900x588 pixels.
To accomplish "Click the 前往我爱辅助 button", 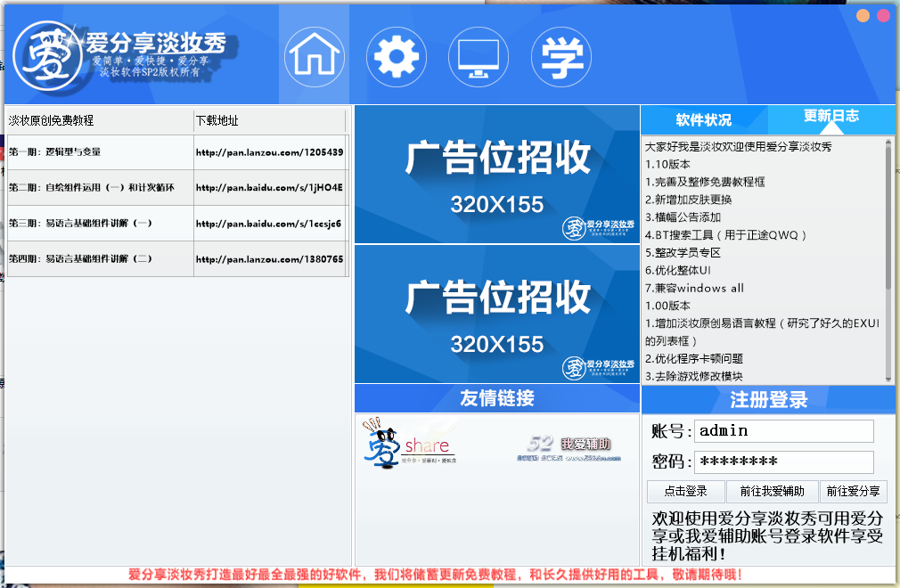I will click(772, 492).
